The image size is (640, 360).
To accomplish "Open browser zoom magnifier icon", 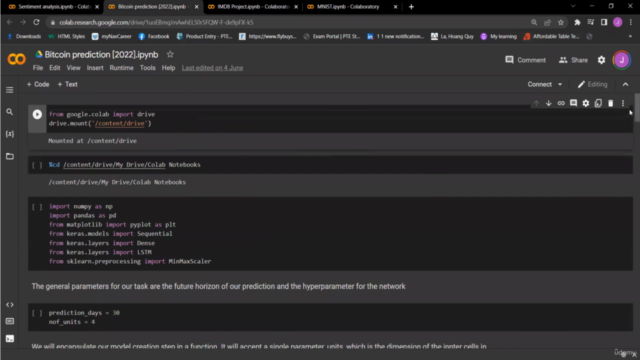I will click(534, 22).
